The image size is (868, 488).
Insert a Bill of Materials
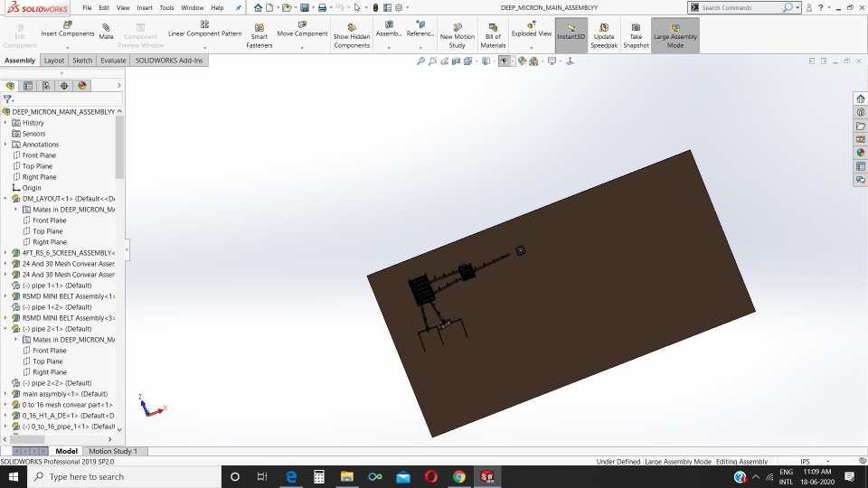(x=493, y=36)
